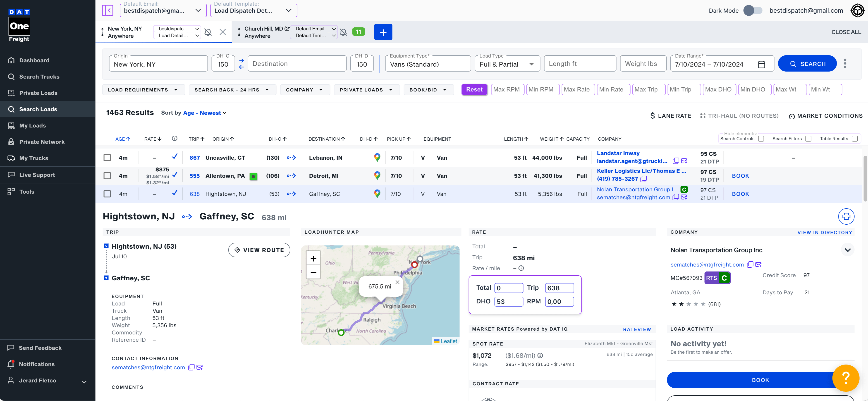Show rate per mile info icon
The height and width of the screenshot is (401, 868).
(521, 268)
